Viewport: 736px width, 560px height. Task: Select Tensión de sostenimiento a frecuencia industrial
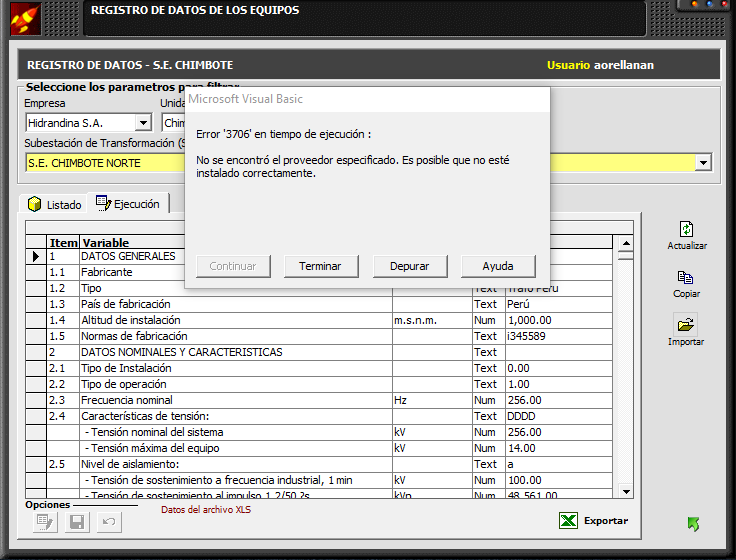click(236, 480)
